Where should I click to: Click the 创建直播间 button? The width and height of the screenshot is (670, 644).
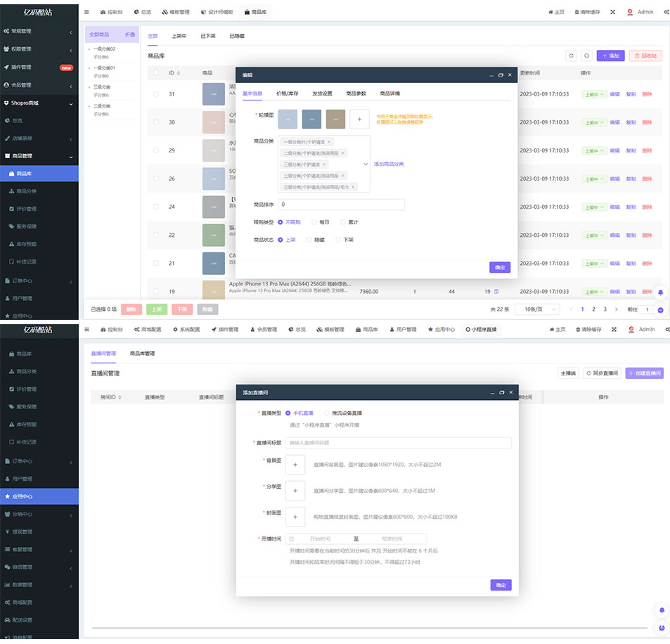[x=644, y=373]
